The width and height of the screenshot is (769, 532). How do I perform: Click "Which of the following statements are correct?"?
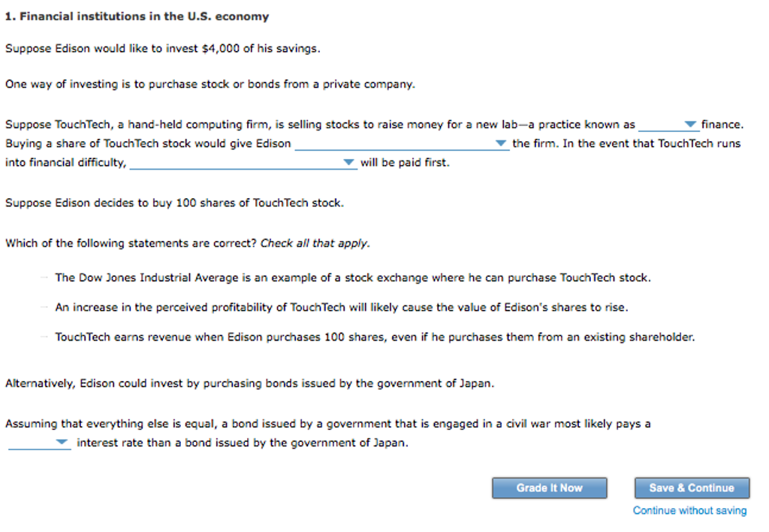click(x=131, y=243)
